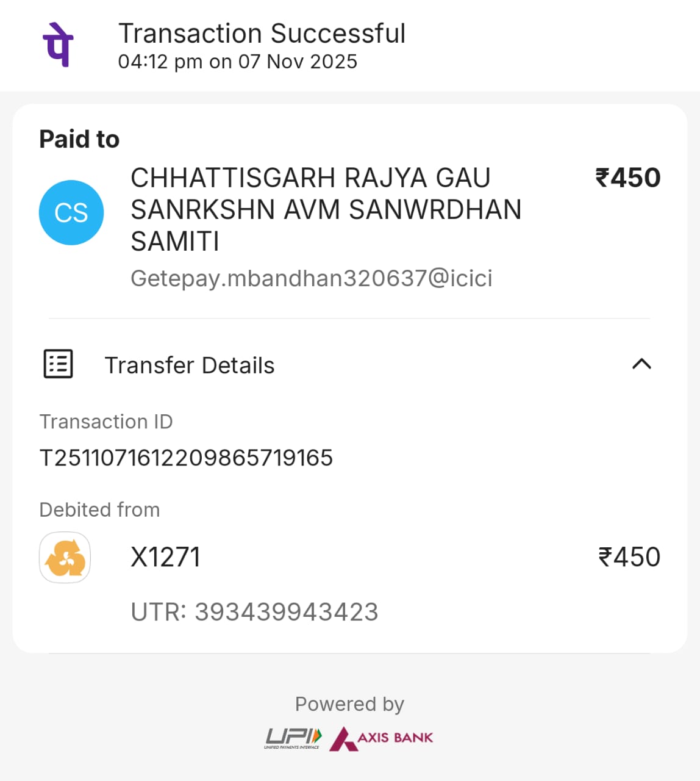Select the Chhattisgarh Rajya Gau payee name

click(x=326, y=209)
